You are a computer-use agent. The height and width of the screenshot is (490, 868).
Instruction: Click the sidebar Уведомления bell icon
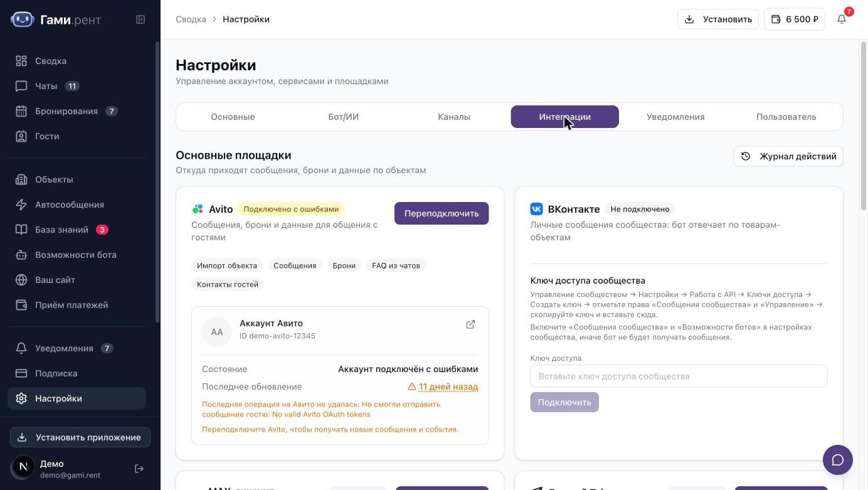coord(21,348)
